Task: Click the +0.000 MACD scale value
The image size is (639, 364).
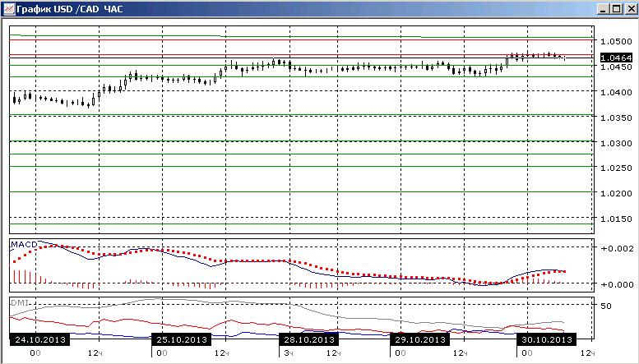Action: [x=617, y=284]
